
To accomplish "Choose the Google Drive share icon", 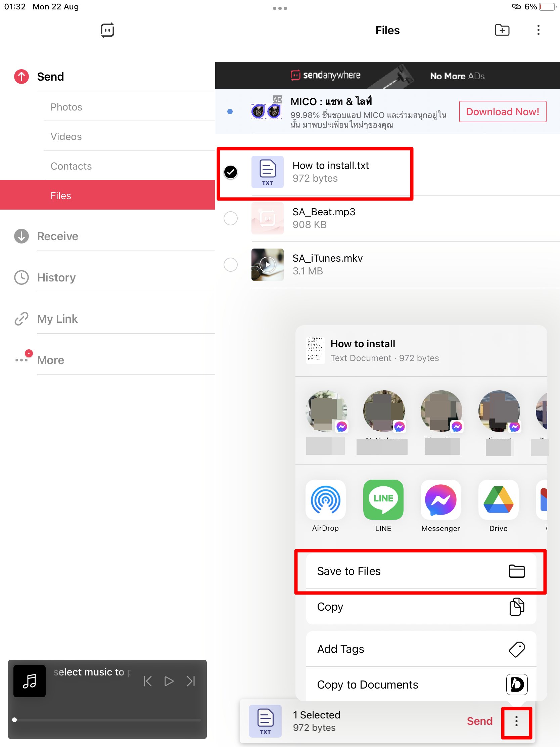I will point(498,499).
